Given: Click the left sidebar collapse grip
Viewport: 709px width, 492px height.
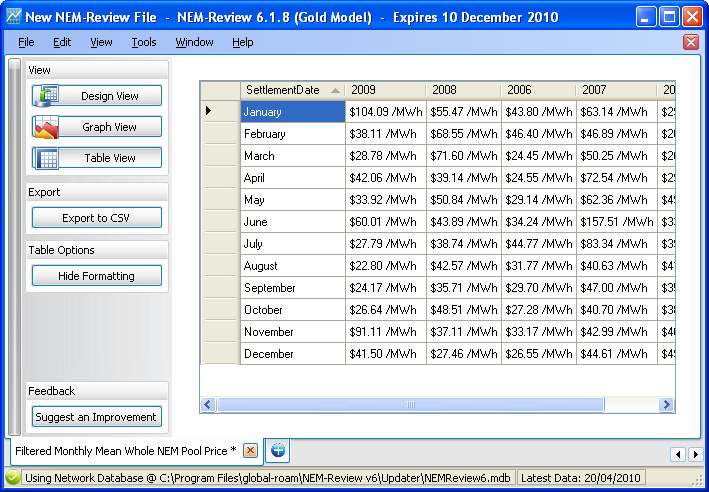Looking at the screenshot, I should pos(14,246).
